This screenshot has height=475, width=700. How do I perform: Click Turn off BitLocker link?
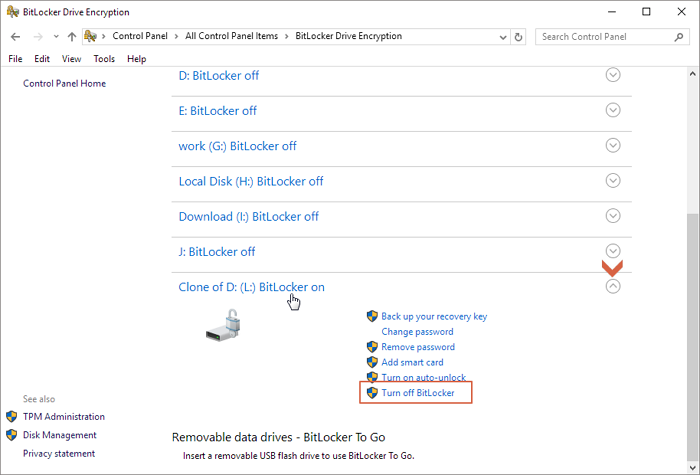tap(418, 393)
